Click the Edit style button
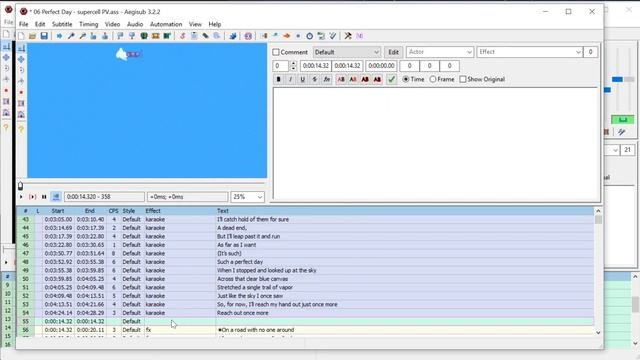The image size is (640, 360). (393, 52)
